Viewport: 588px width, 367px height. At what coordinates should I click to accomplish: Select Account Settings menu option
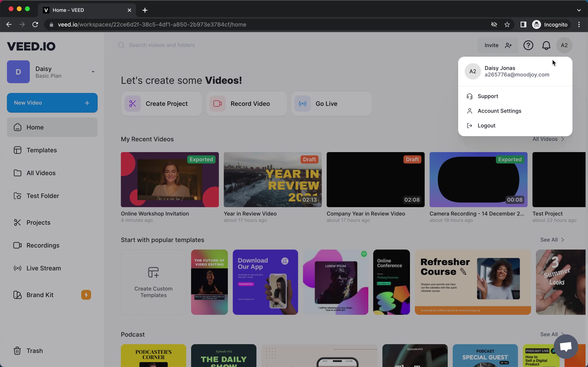tap(500, 110)
